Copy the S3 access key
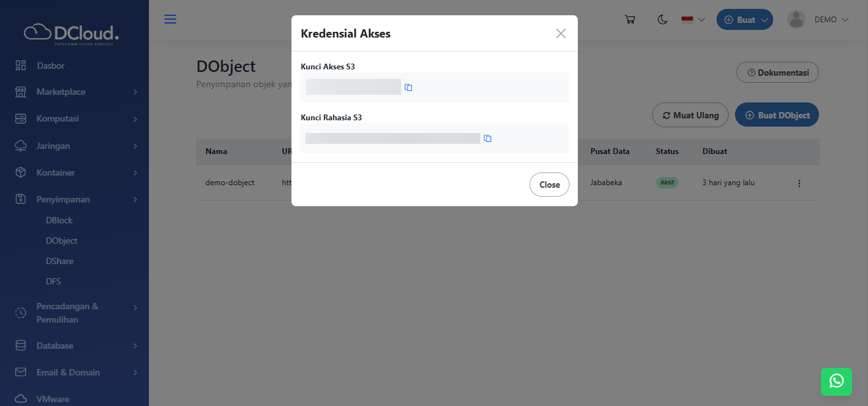The image size is (868, 406). (409, 88)
